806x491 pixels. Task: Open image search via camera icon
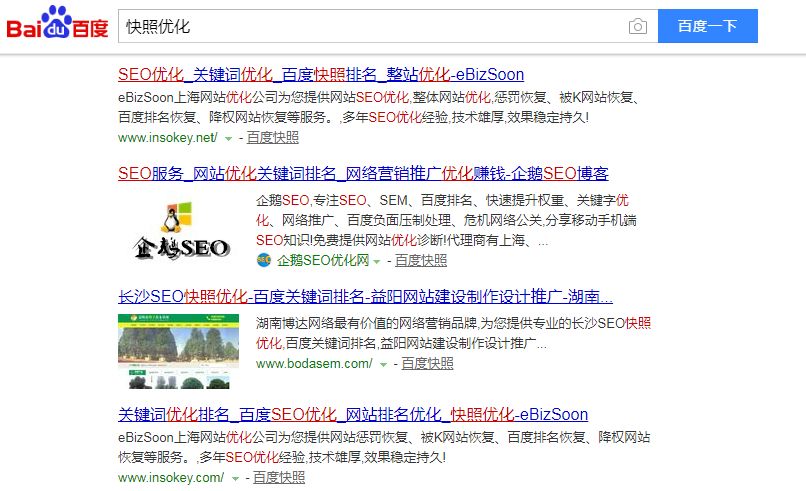pyautogui.click(x=637, y=26)
